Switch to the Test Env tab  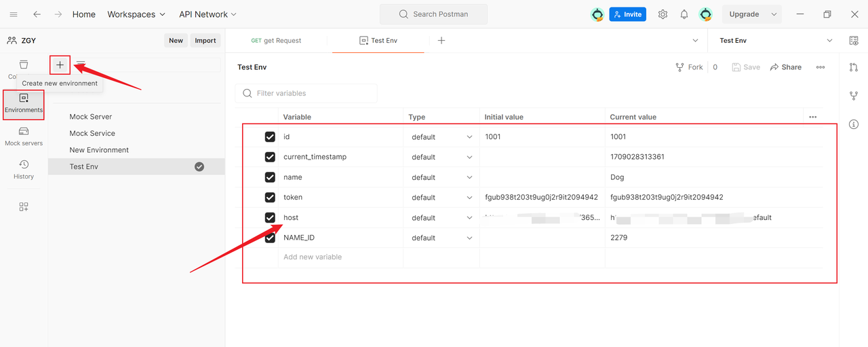pos(378,41)
